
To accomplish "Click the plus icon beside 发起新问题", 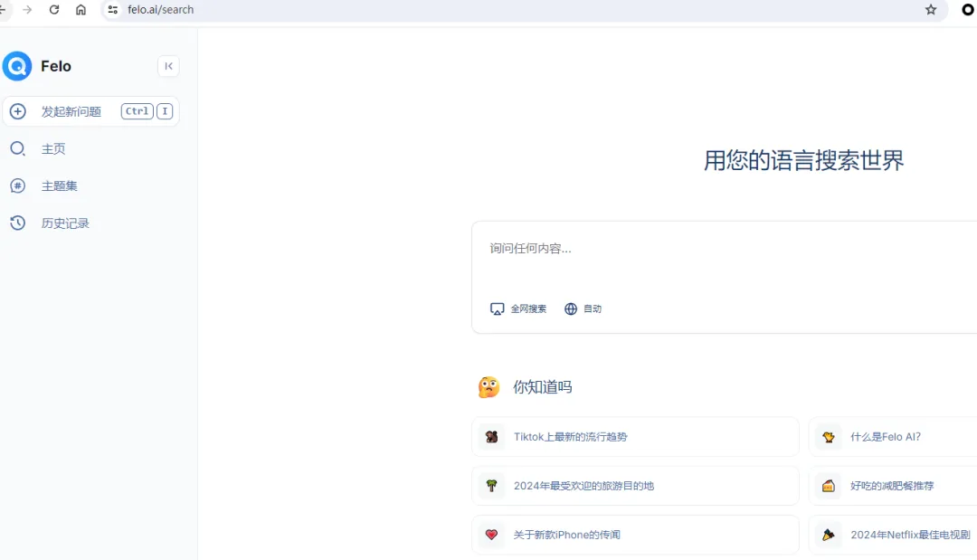I will tap(18, 111).
